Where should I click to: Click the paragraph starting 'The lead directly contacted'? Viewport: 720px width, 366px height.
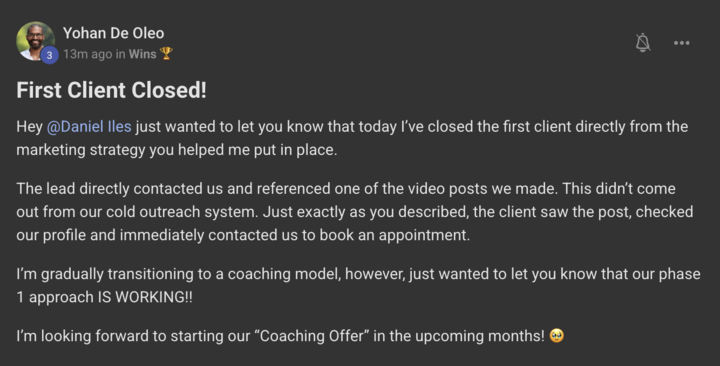(x=354, y=212)
